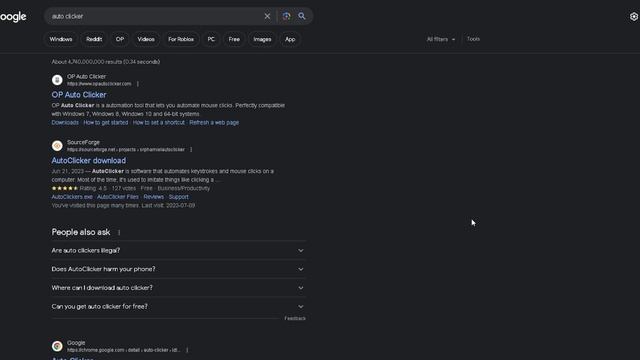Open the AutoClickers.exe sitelink
This screenshot has height=360, width=640.
(72, 197)
